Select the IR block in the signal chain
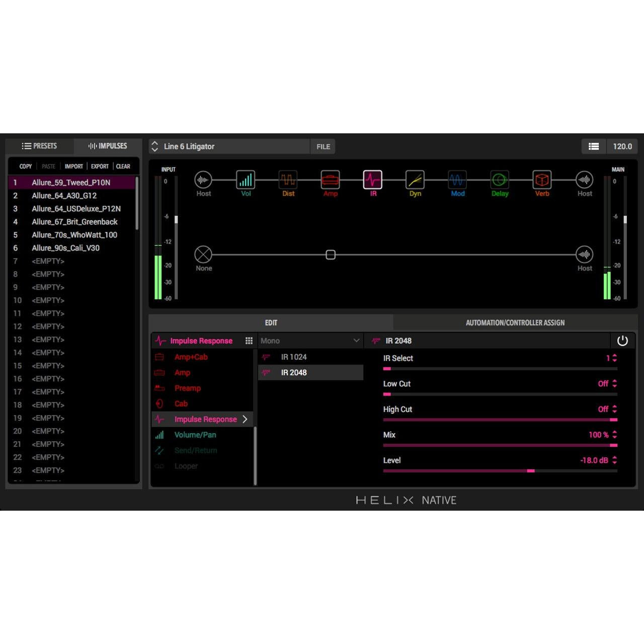 [x=373, y=180]
